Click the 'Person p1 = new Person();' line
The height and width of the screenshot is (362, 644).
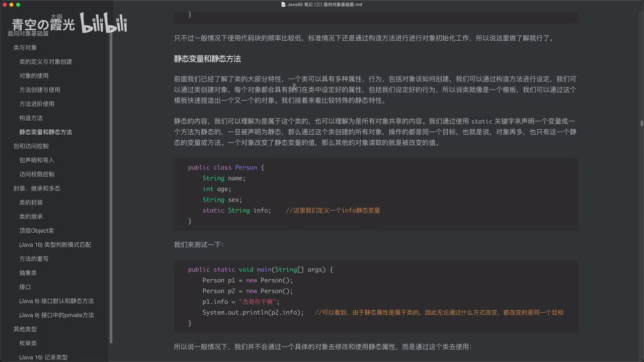248,281
